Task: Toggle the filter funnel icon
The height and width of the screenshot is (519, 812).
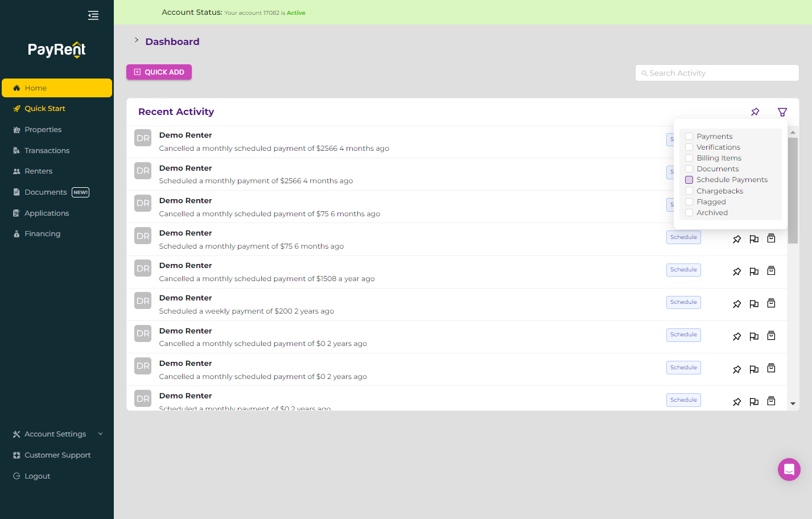Action: coord(782,112)
